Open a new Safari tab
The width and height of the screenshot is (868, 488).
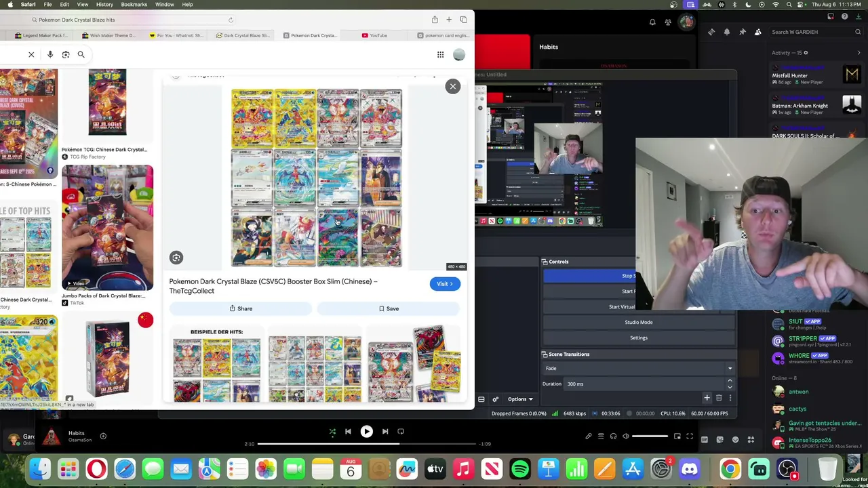tap(449, 20)
